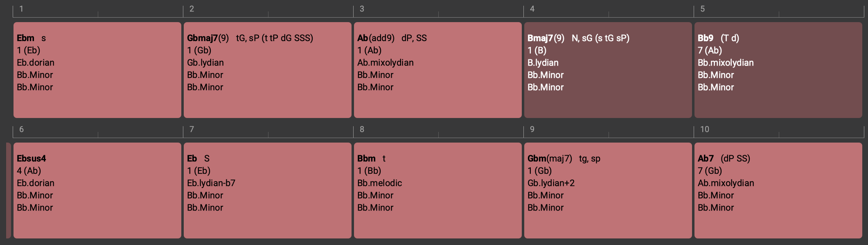This screenshot has height=245, width=868.
Task: Pick the darker Bmaj7(9) chord block
Action: click(x=608, y=70)
